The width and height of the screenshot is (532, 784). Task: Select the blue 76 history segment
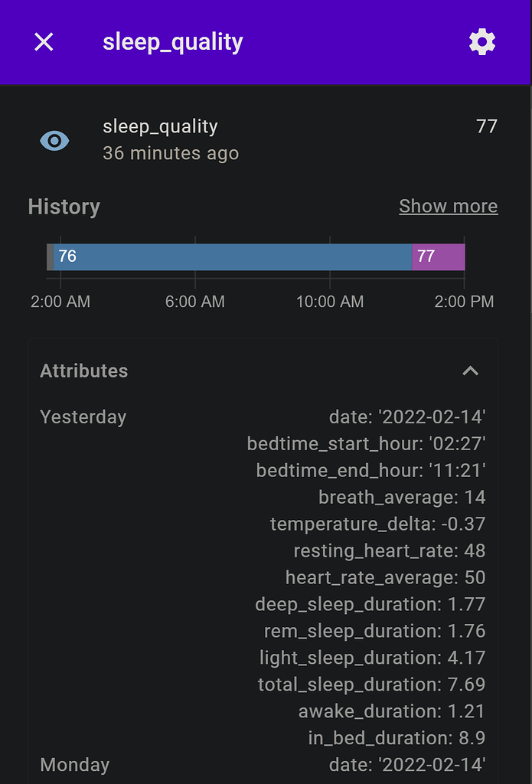[x=230, y=256]
